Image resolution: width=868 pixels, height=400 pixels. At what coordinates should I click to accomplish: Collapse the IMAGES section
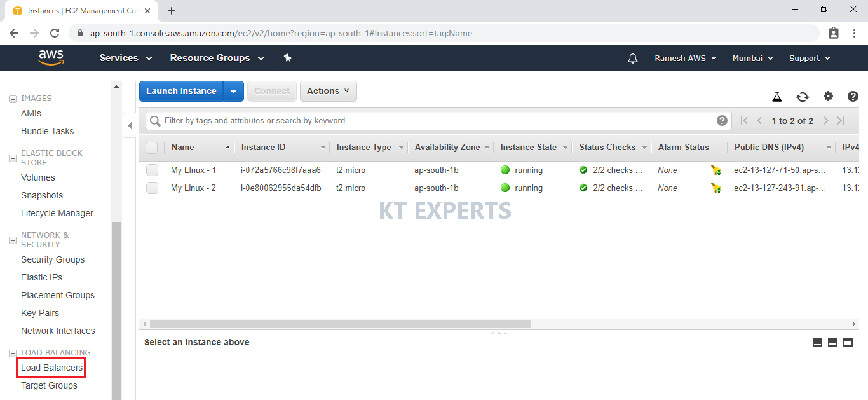[12, 99]
